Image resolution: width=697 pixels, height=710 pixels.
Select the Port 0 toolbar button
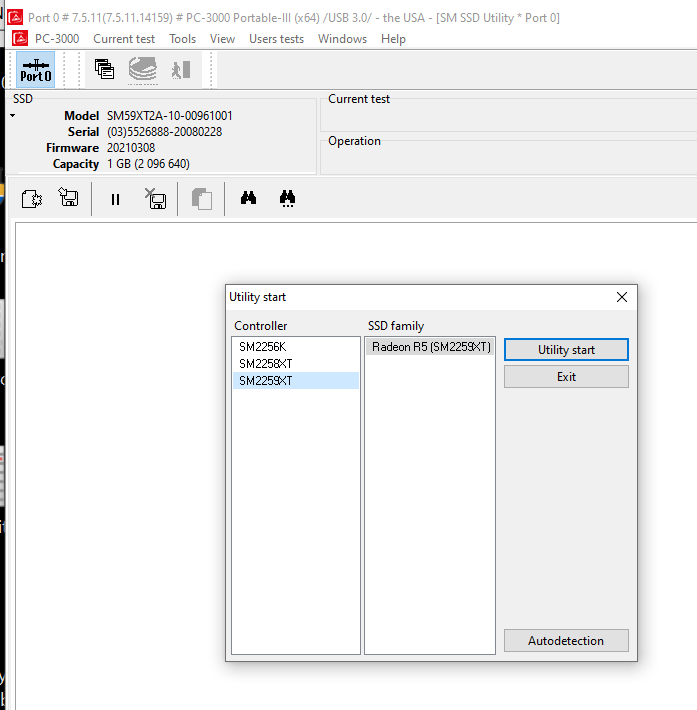35,70
